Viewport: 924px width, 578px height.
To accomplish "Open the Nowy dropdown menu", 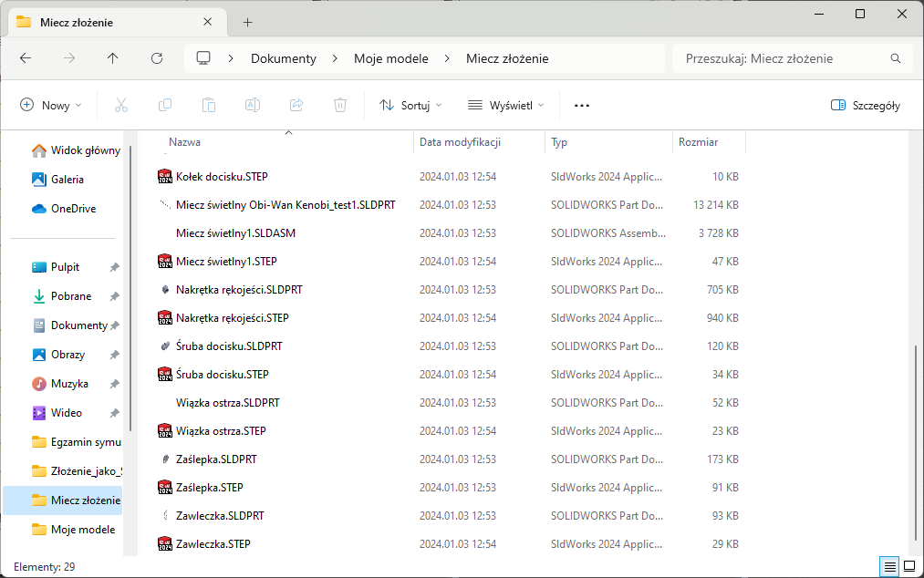I will pos(51,106).
